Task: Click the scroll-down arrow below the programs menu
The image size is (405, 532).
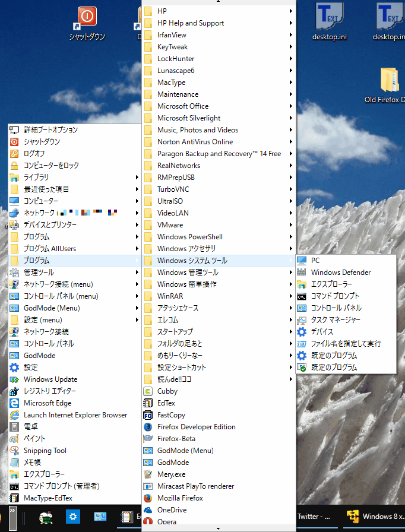Action: (219, 528)
